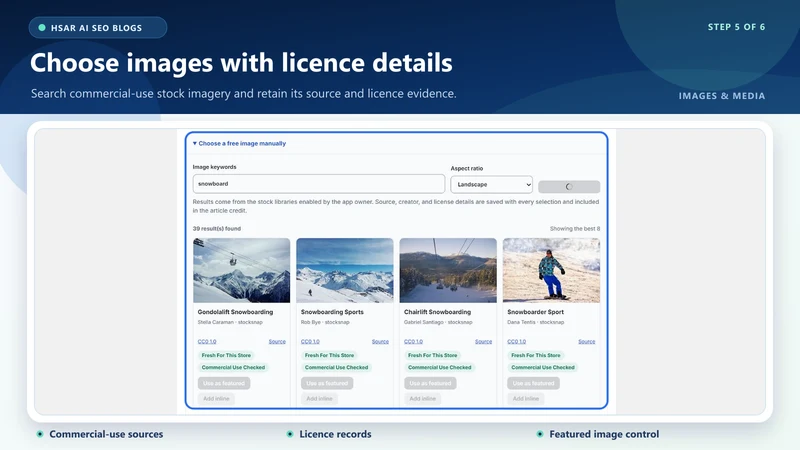Screen dimensions: 800x450
Task: Click the 'Image keywords' field label
Action: (214, 167)
